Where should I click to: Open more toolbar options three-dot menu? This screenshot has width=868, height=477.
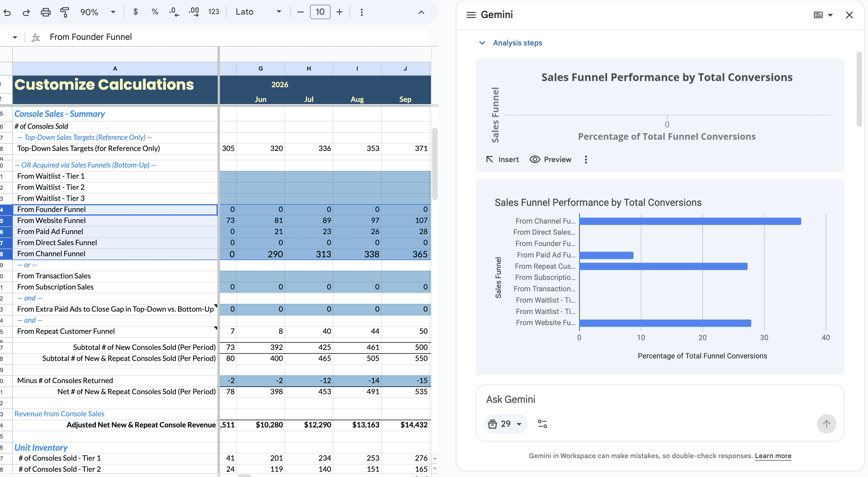click(362, 12)
